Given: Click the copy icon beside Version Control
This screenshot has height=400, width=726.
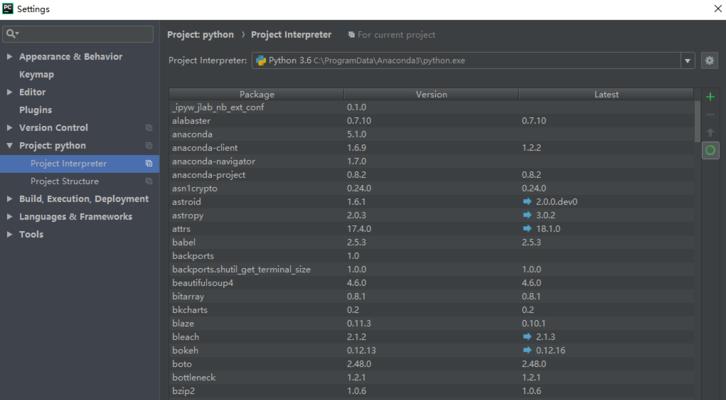Looking at the screenshot, I should (149, 128).
